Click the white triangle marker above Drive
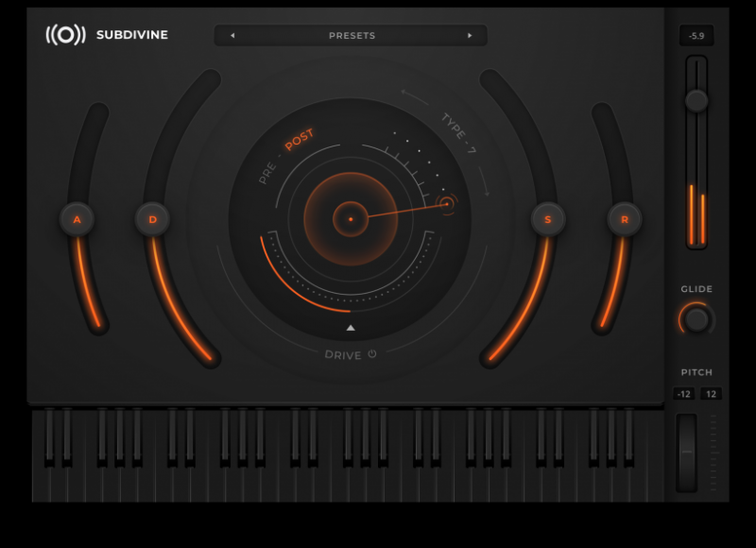Screen dimensions: 756x548 point(351,328)
